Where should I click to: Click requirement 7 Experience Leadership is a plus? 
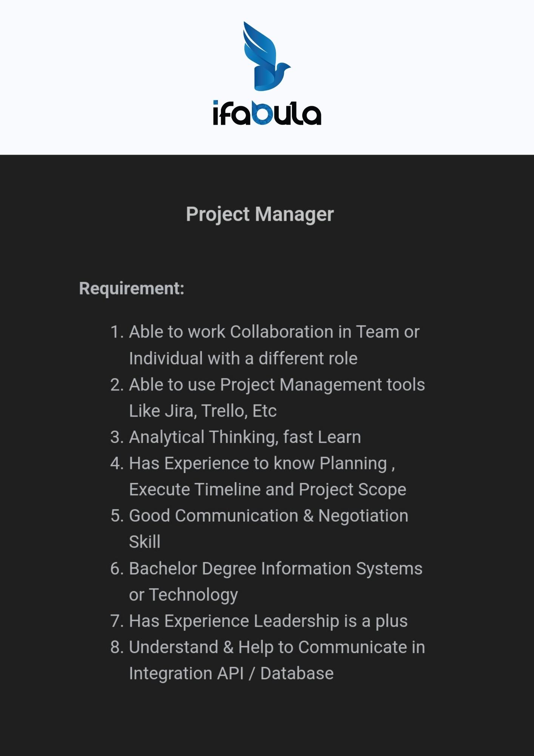pos(259,621)
